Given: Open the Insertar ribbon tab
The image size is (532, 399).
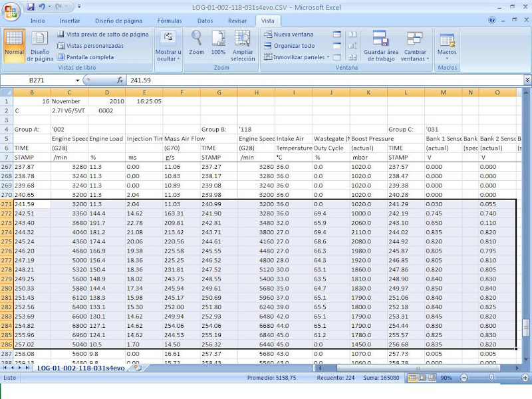Looking at the screenshot, I should [x=70, y=21].
